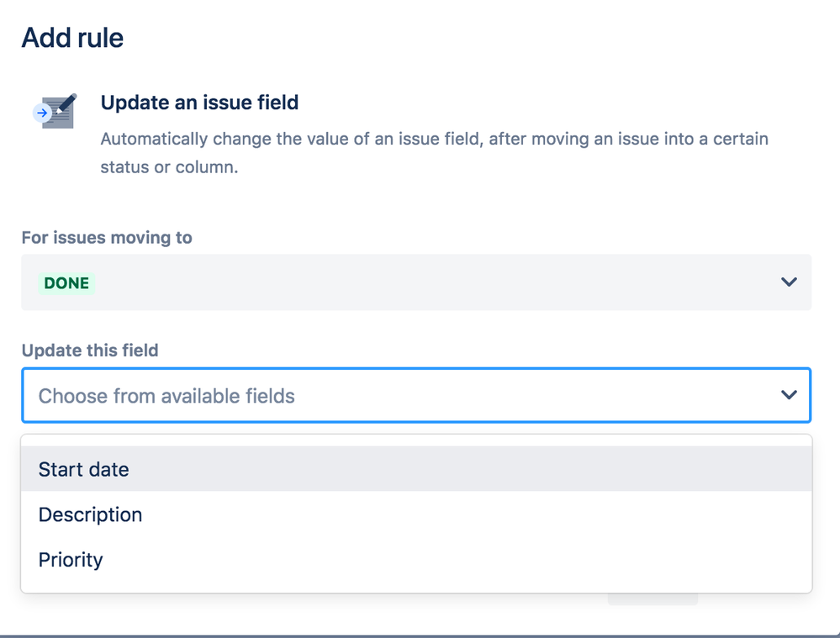
Task: Click the For issues moving to label
Action: pyautogui.click(x=107, y=238)
